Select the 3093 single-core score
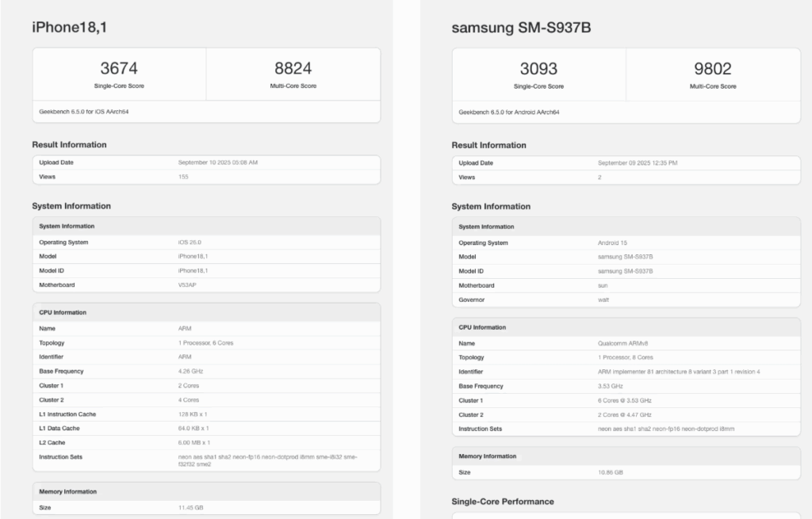 (x=538, y=69)
